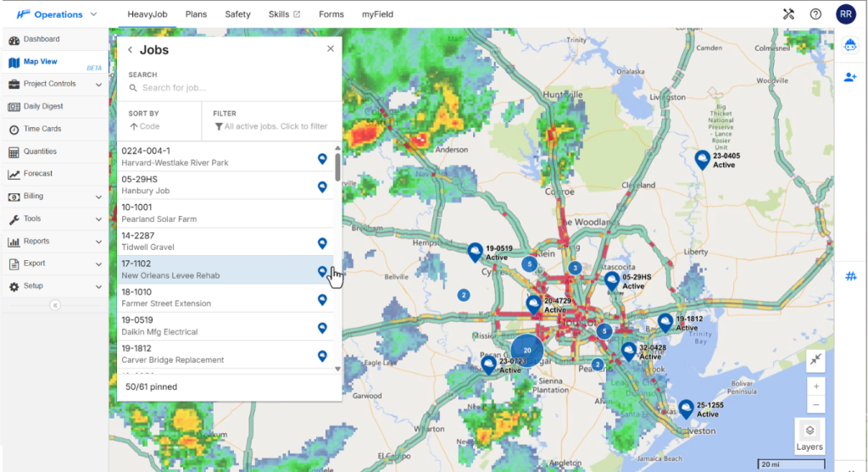Switch to the Safety menu
This screenshot has height=472, width=868.
click(x=237, y=14)
